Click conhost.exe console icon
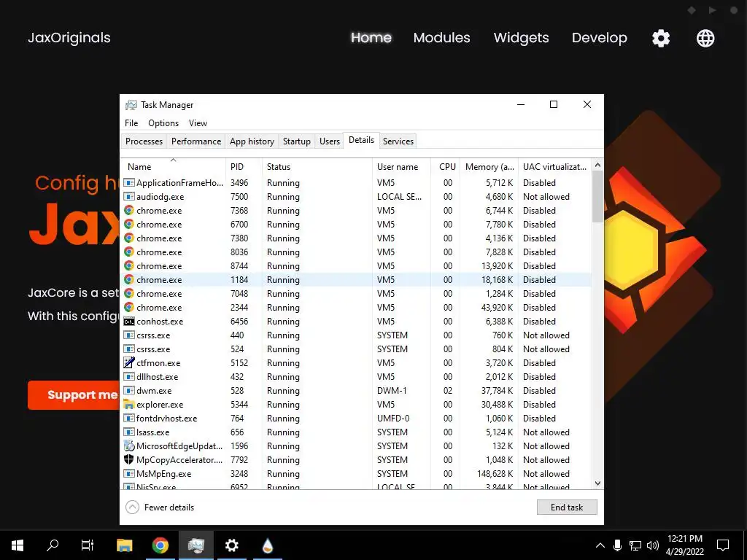Viewport: 747px width, 560px height. tap(128, 322)
